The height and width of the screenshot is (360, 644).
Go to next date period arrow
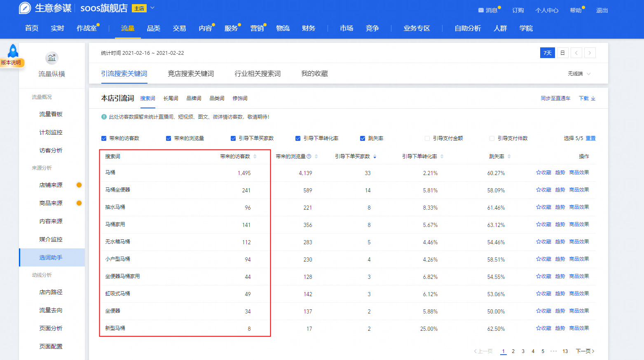(x=590, y=53)
